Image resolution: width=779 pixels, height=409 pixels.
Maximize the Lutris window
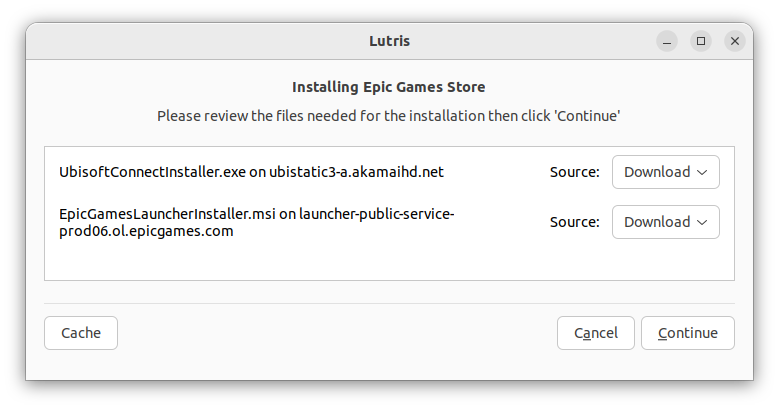pos(701,41)
